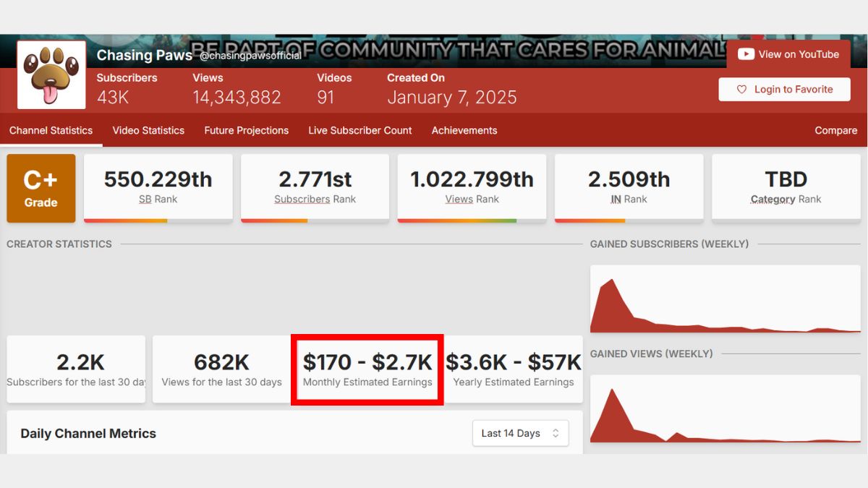Image resolution: width=868 pixels, height=488 pixels.
Task: Click the Category Rank label
Action: (786, 199)
